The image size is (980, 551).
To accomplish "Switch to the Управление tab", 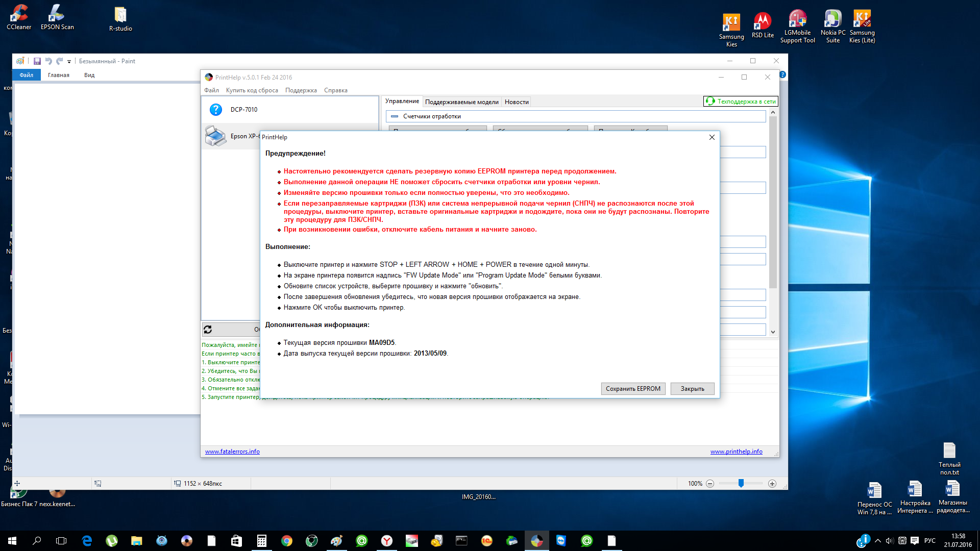I will (402, 102).
